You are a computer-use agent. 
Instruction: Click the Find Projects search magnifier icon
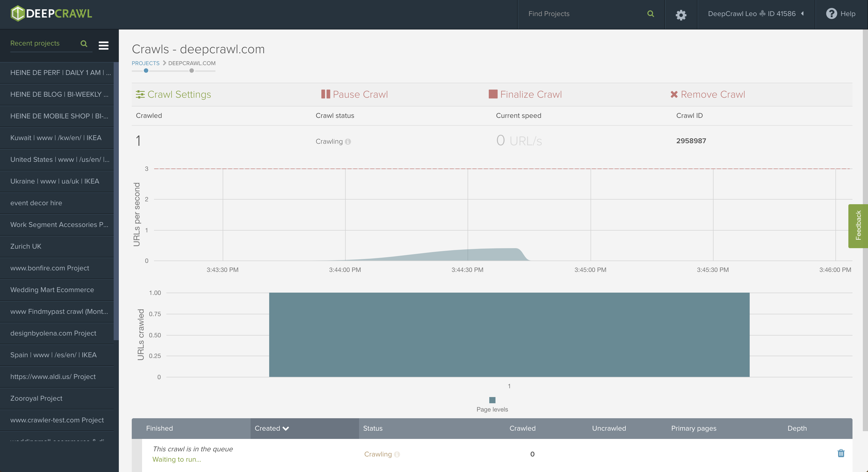tap(650, 14)
